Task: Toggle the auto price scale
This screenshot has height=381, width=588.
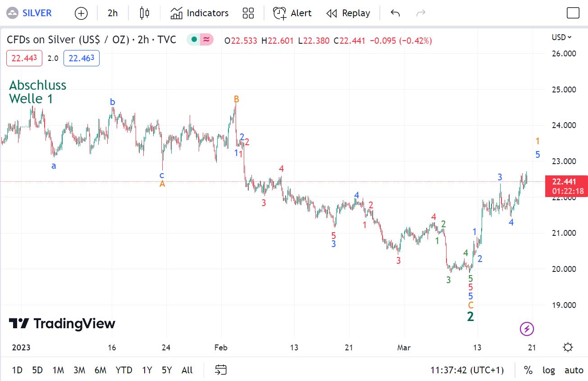Action: coord(574,370)
